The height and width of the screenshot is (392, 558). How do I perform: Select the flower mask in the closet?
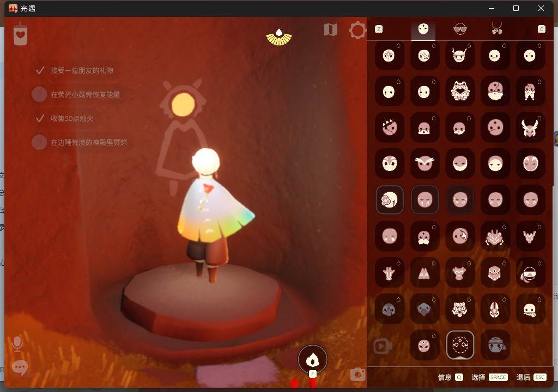click(x=389, y=200)
